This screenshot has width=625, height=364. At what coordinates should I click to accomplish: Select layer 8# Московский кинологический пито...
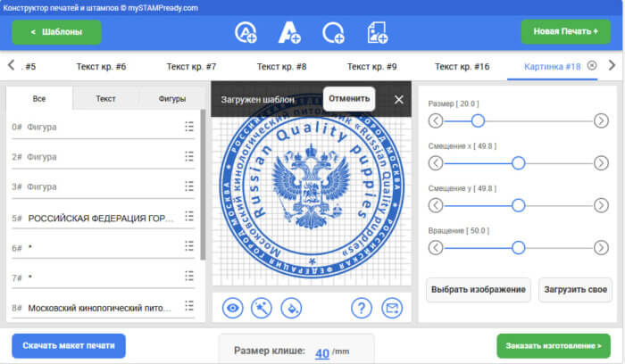click(x=103, y=308)
